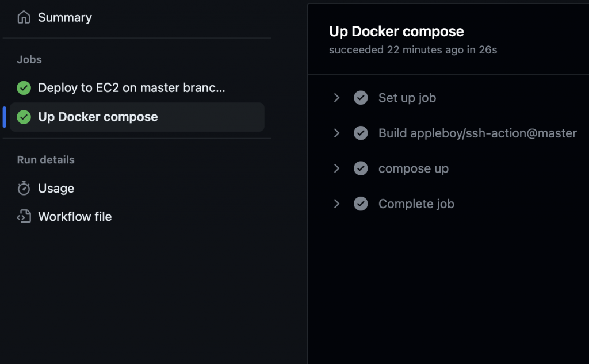Image resolution: width=589 pixels, height=364 pixels.
Task: Click green check beside Deploy to EC2 job
Action: [x=24, y=88]
